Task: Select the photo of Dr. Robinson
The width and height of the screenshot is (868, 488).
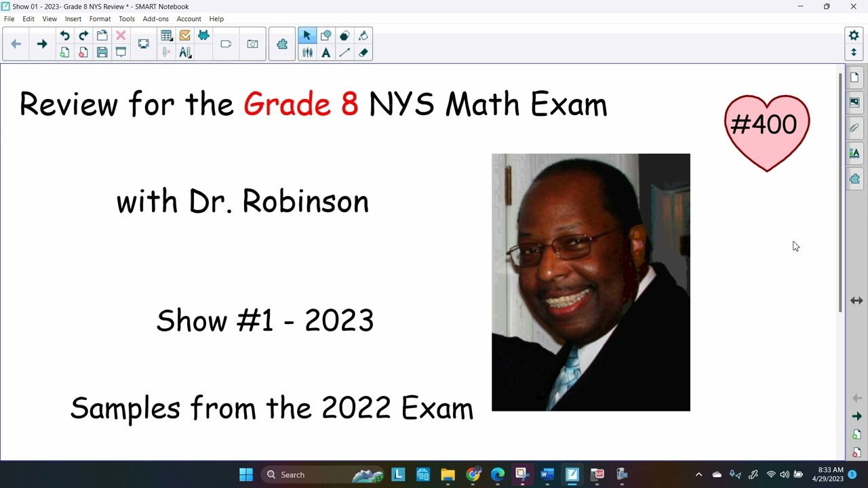Action: click(x=591, y=282)
